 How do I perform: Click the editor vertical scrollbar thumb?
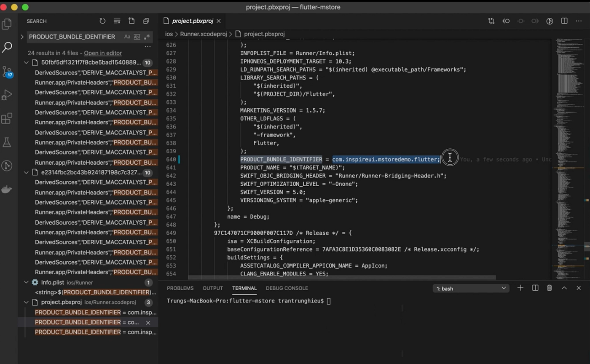pos(587,246)
